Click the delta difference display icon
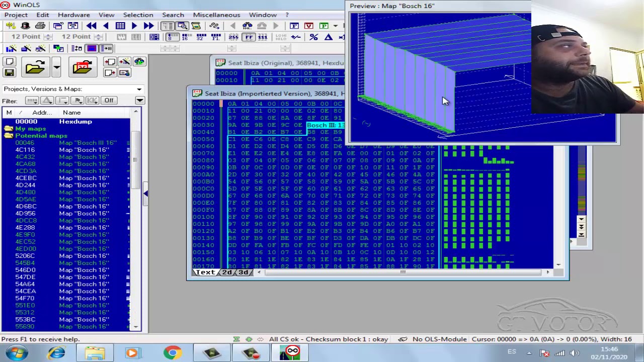644x362 pixels. tap(328, 37)
